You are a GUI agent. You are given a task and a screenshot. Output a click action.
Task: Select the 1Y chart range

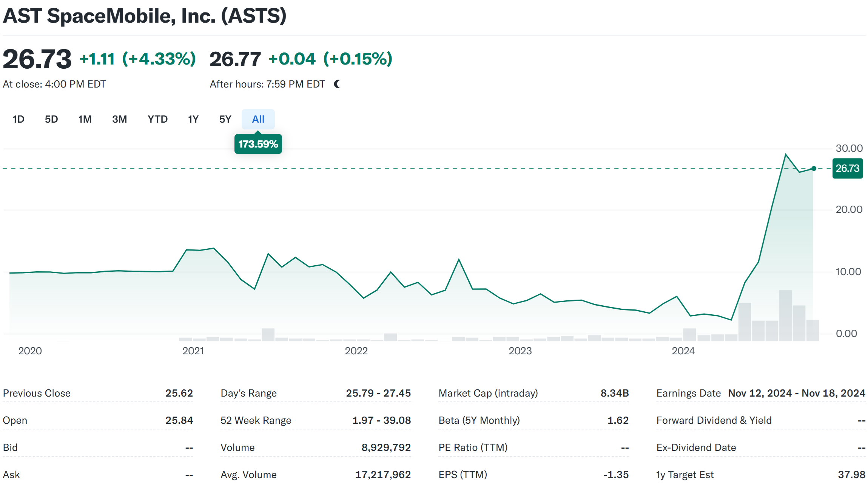[x=193, y=119]
